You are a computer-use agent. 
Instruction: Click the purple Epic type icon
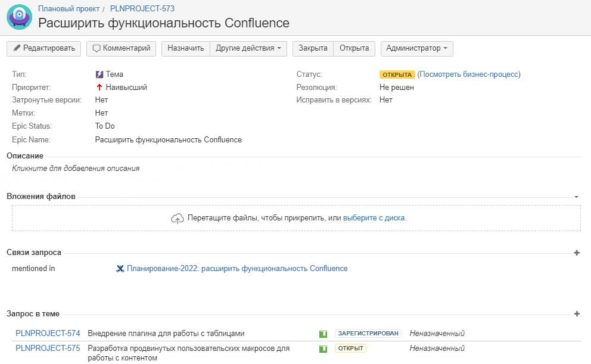coord(99,74)
